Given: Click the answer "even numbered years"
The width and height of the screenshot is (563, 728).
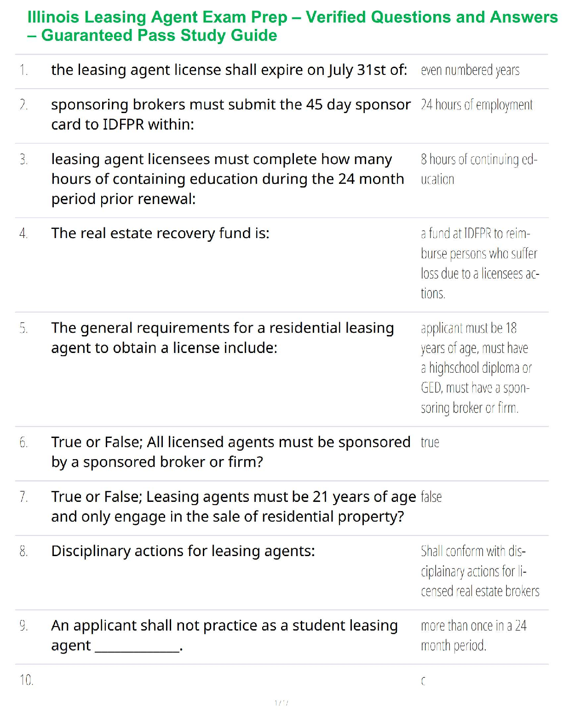Looking at the screenshot, I should pos(470,70).
